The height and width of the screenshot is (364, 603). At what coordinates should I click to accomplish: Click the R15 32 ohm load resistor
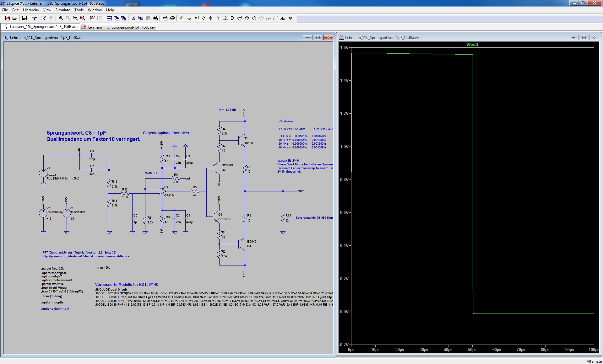(x=283, y=218)
